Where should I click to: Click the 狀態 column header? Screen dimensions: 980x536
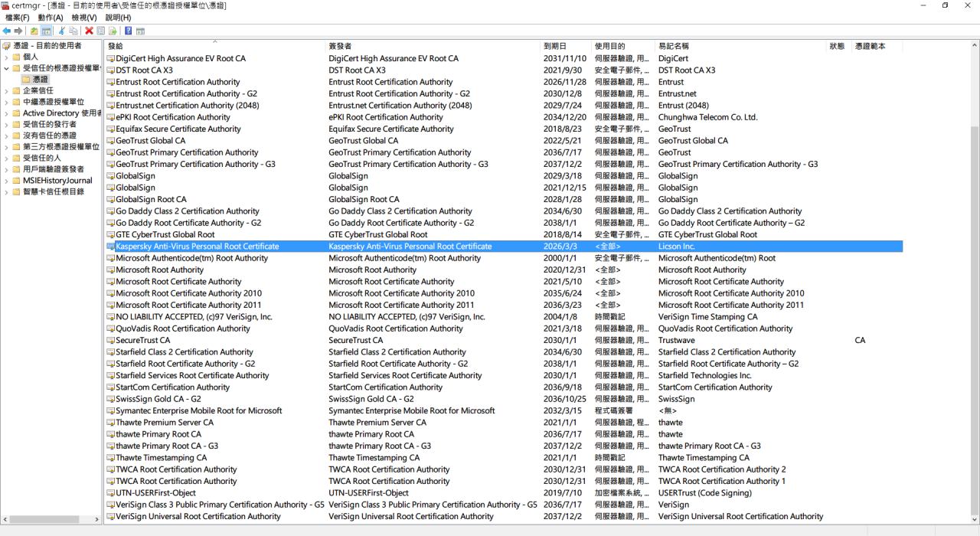[x=839, y=46]
